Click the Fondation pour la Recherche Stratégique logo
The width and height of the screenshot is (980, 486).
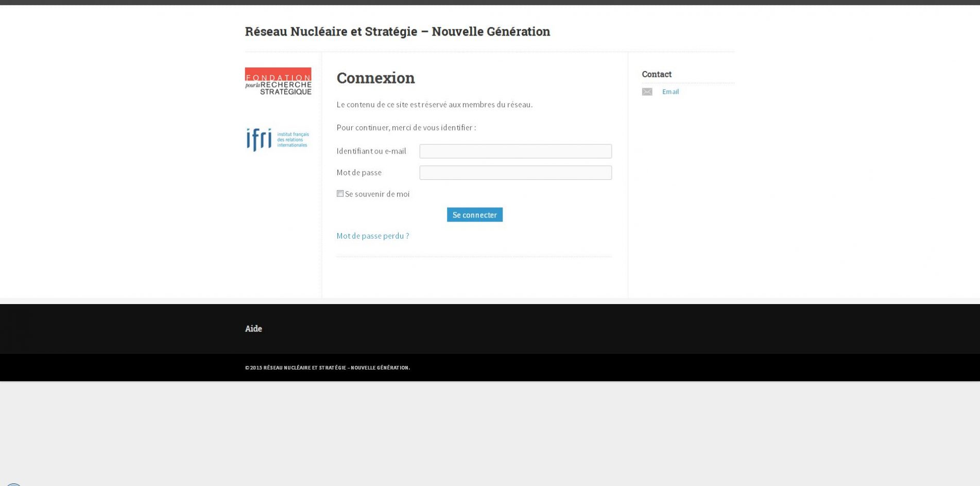click(278, 81)
